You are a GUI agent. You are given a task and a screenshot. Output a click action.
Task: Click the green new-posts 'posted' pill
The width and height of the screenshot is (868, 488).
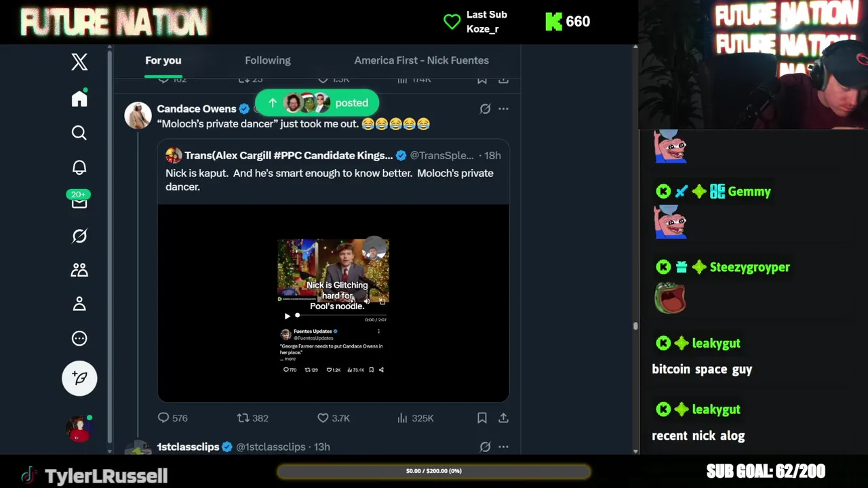coord(317,103)
